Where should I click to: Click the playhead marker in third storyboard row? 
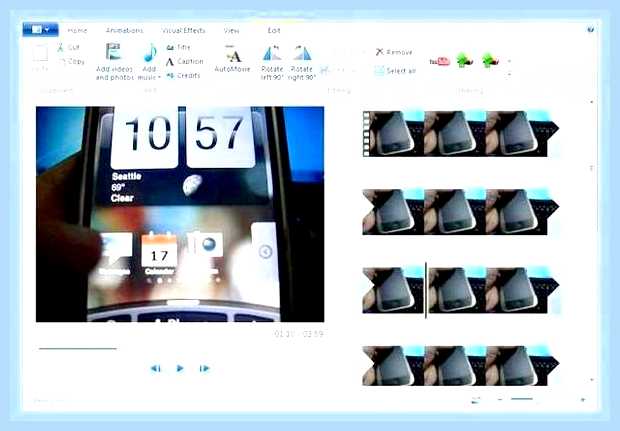click(x=426, y=290)
